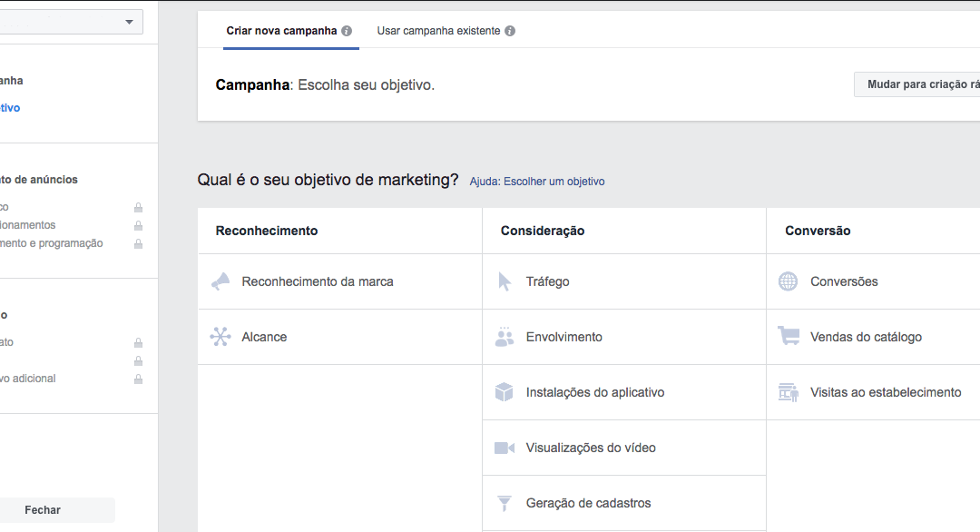This screenshot has height=532, width=980.
Task: Click the 'ionamentos' sidebar item
Action: (27, 225)
